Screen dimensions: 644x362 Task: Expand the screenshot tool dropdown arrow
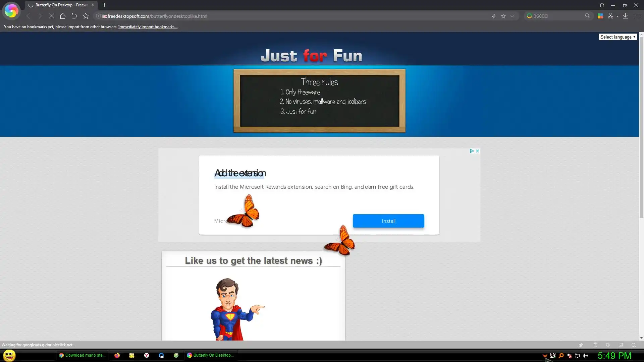coord(618,16)
